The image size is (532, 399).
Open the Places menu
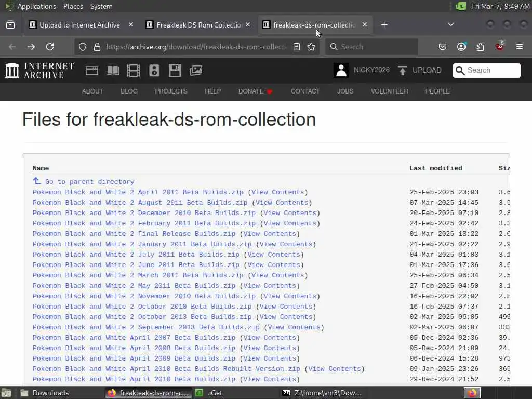pyautogui.click(x=73, y=6)
